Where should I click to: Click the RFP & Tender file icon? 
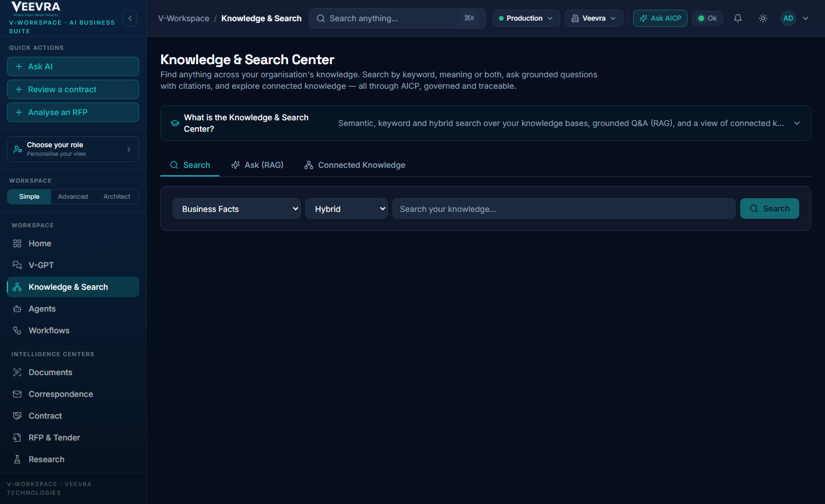click(x=17, y=438)
